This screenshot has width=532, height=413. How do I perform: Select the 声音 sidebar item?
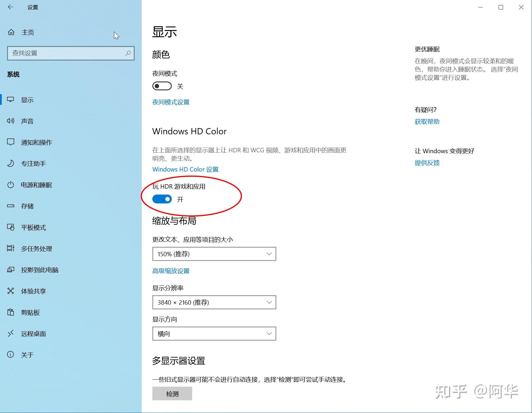[x=71, y=121]
